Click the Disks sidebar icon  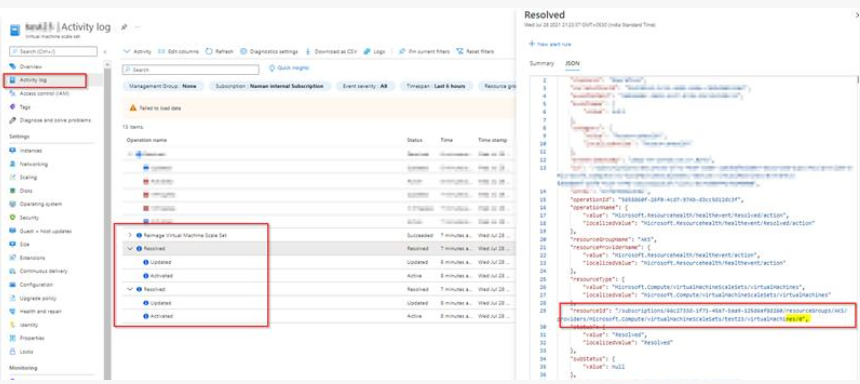point(13,191)
